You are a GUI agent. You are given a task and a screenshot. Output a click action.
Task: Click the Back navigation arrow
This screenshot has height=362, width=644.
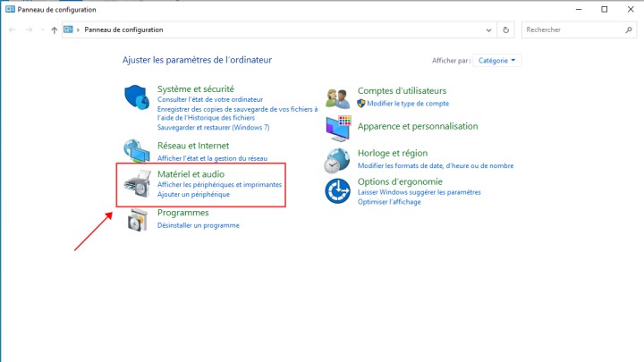click(13, 29)
